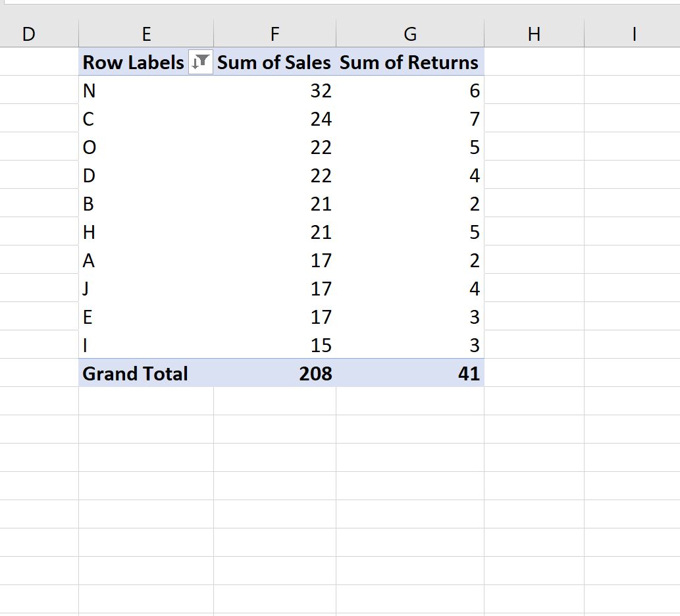680x616 pixels.
Task: Select row label C cell
Action: [x=146, y=118]
